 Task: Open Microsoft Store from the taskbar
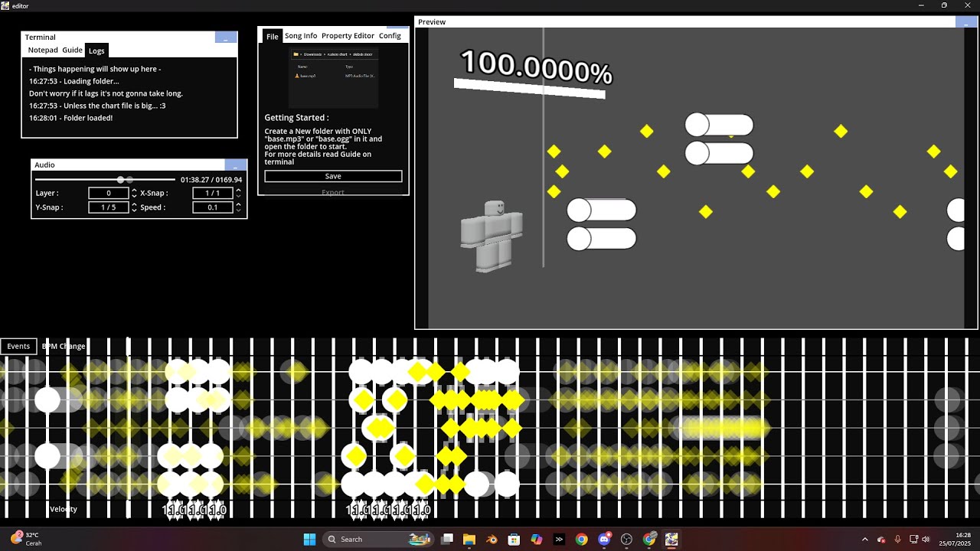(514, 540)
